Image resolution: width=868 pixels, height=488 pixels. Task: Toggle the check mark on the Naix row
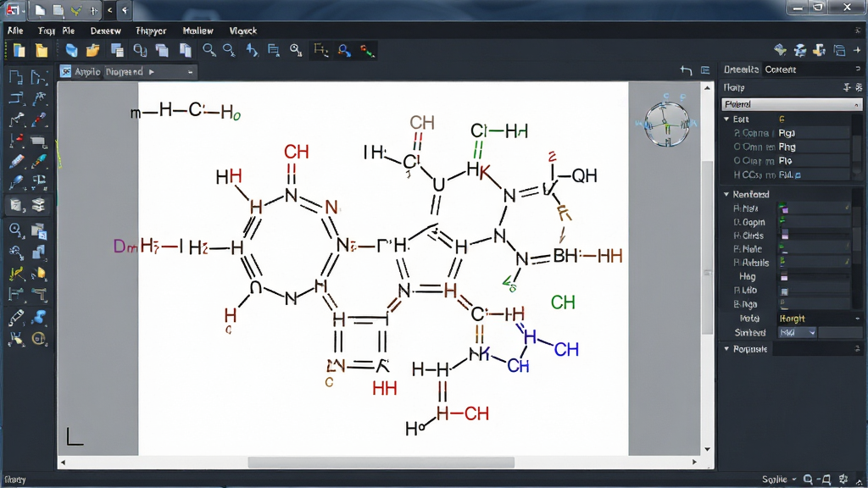click(x=848, y=208)
